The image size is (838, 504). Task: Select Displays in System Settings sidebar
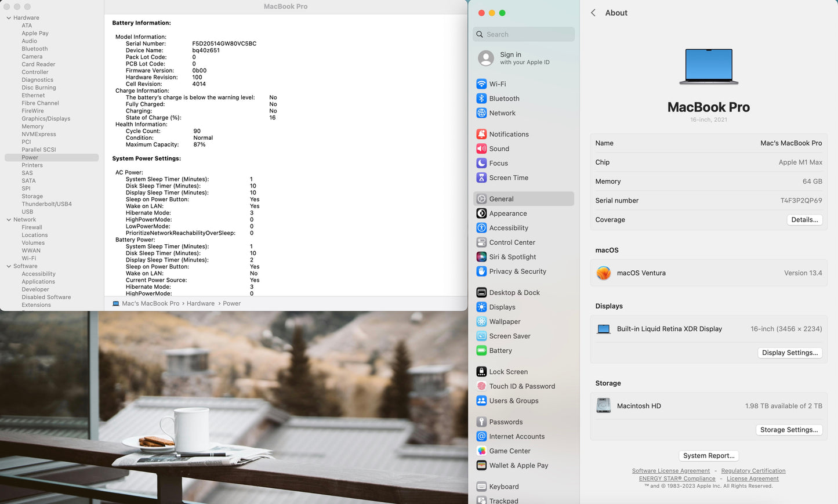(502, 307)
